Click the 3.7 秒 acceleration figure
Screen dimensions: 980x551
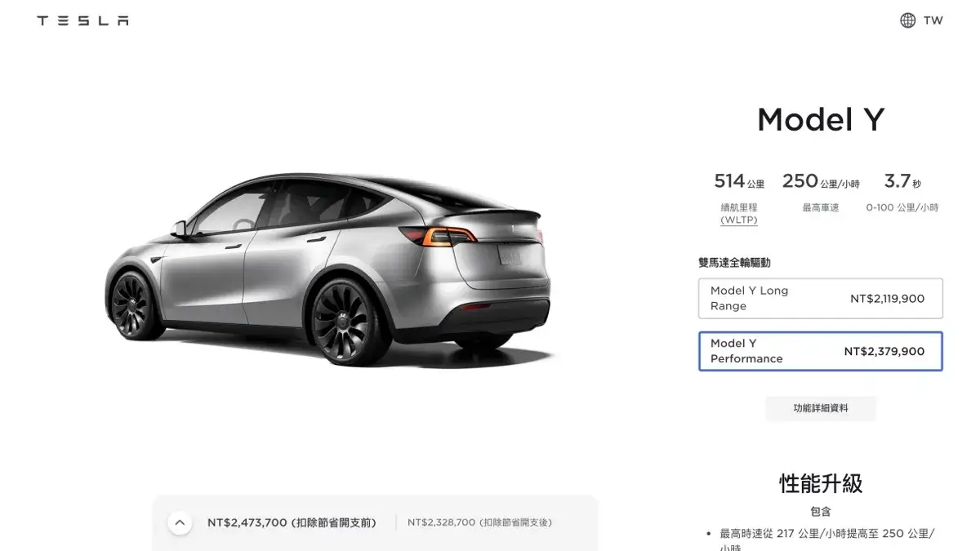coord(902,181)
